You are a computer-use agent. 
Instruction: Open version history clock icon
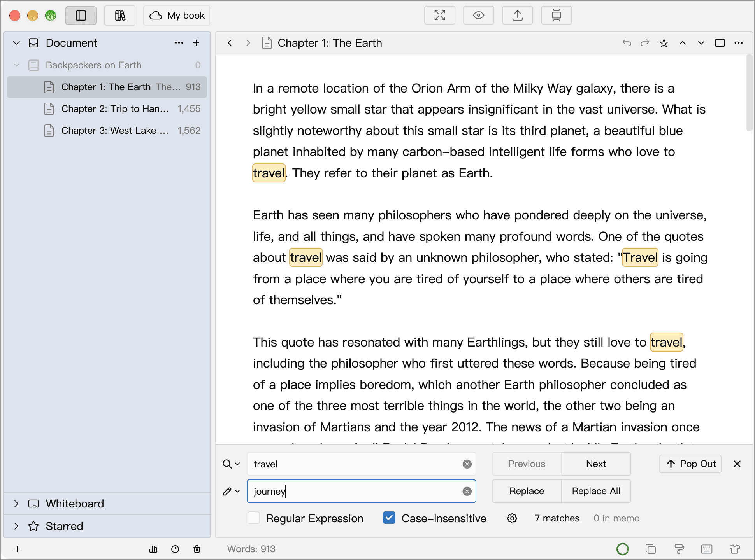(175, 549)
